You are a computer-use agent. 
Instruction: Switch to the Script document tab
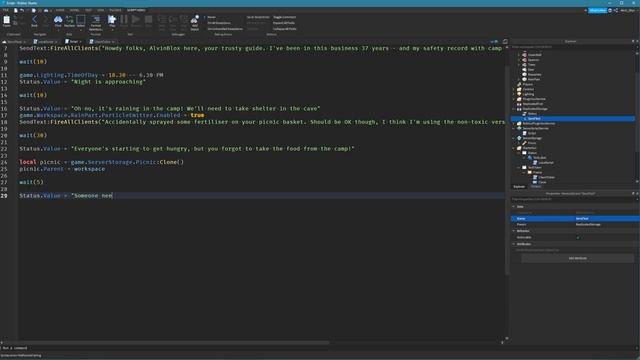point(73,42)
